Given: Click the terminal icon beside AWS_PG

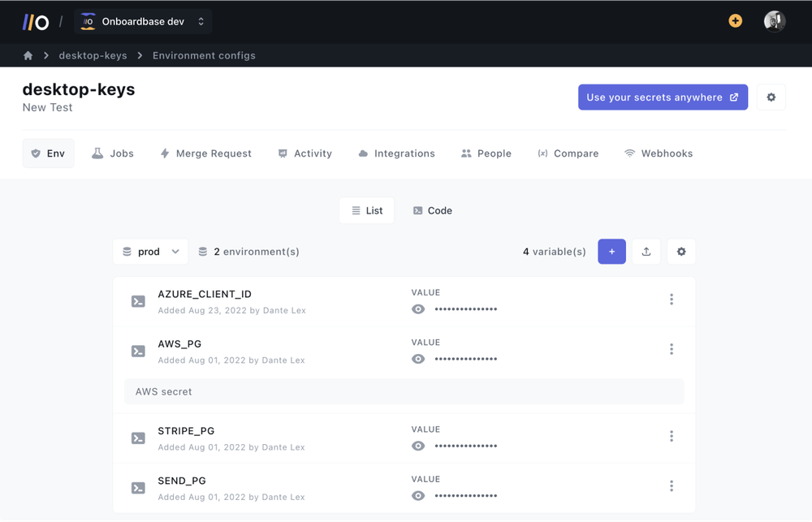Looking at the screenshot, I should click(x=138, y=351).
